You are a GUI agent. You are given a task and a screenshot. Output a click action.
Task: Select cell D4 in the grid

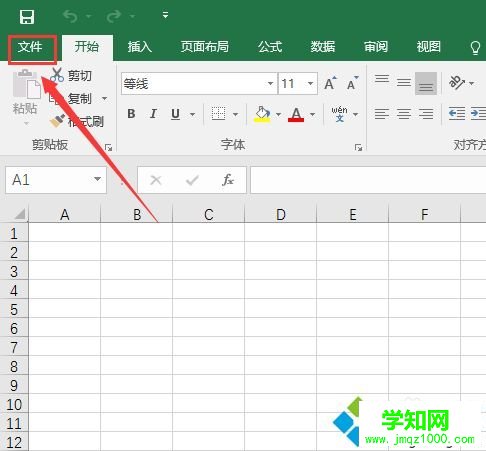281,289
